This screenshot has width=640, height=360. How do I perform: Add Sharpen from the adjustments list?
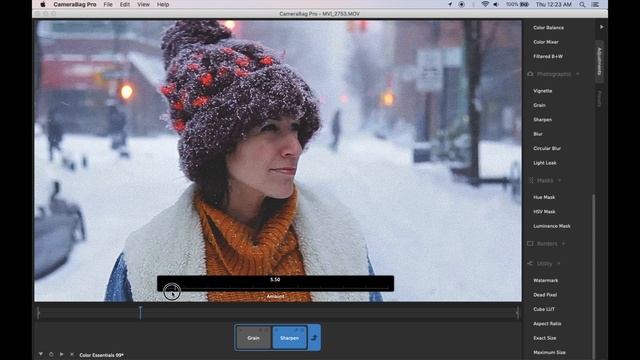542,120
